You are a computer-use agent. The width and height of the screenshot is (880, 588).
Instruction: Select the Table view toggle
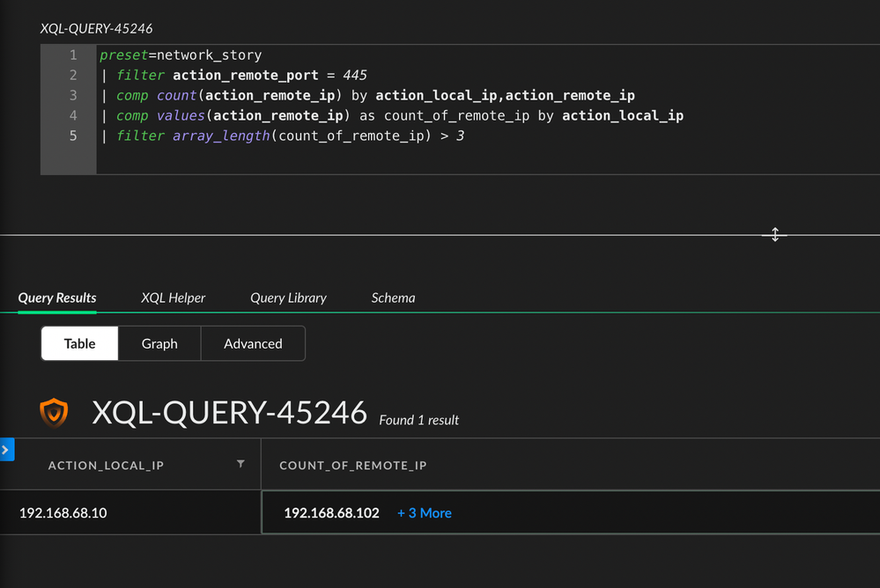pyautogui.click(x=79, y=343)
